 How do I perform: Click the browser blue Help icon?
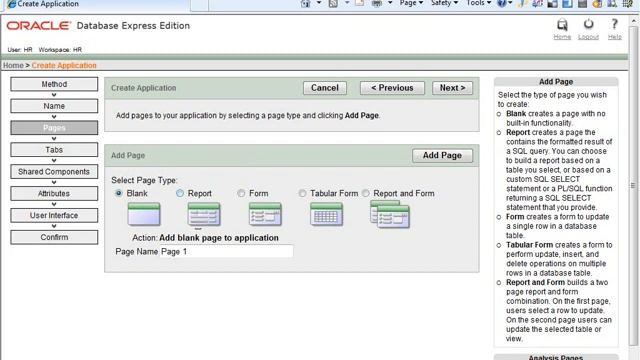(x=501, y=3)
